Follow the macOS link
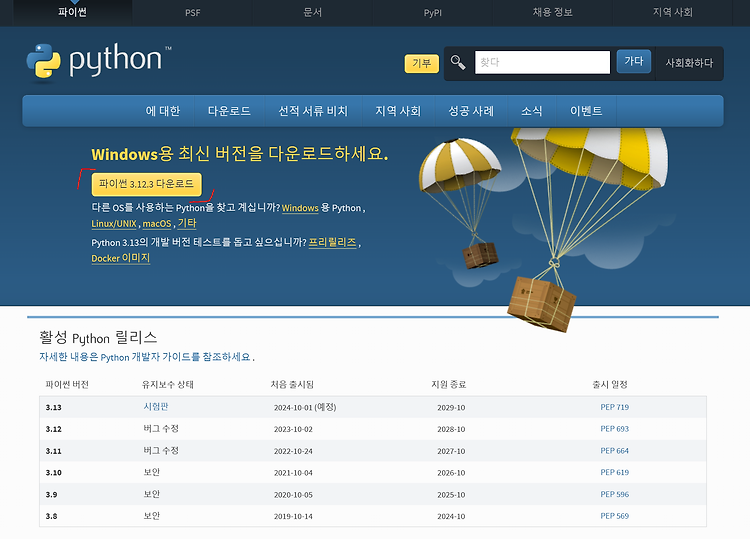Viewport: 750px width, 539px height. tap(157, 223)
